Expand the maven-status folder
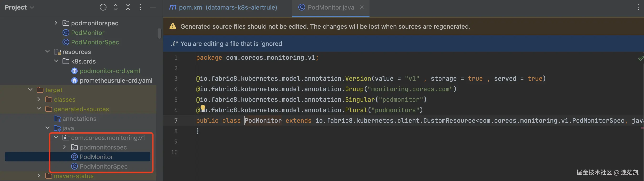 click(39, 176)
